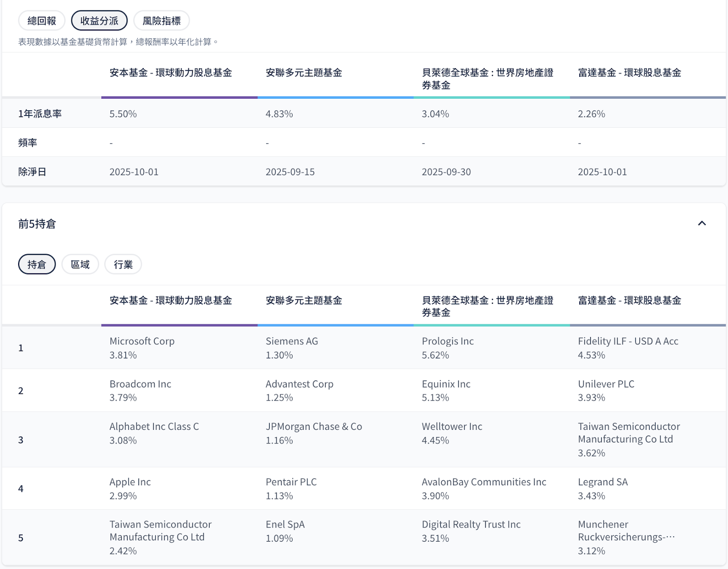Click the 前5持倉 section title

(37, 224)
